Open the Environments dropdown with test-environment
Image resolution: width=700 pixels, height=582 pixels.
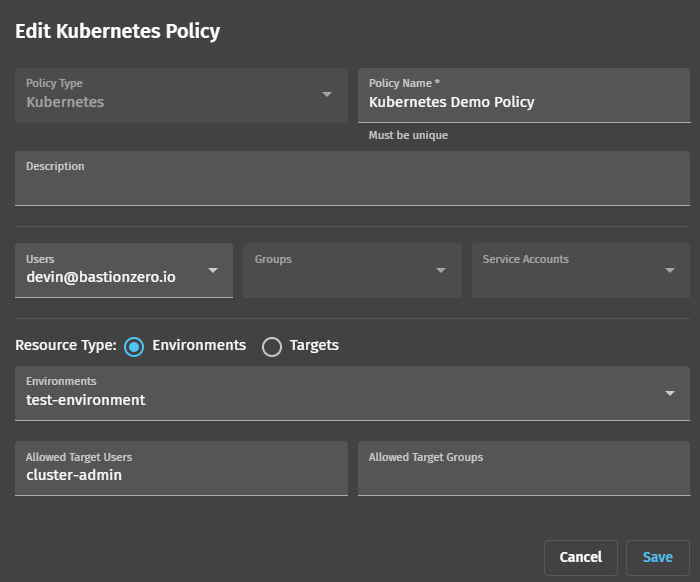click(353, 393)
